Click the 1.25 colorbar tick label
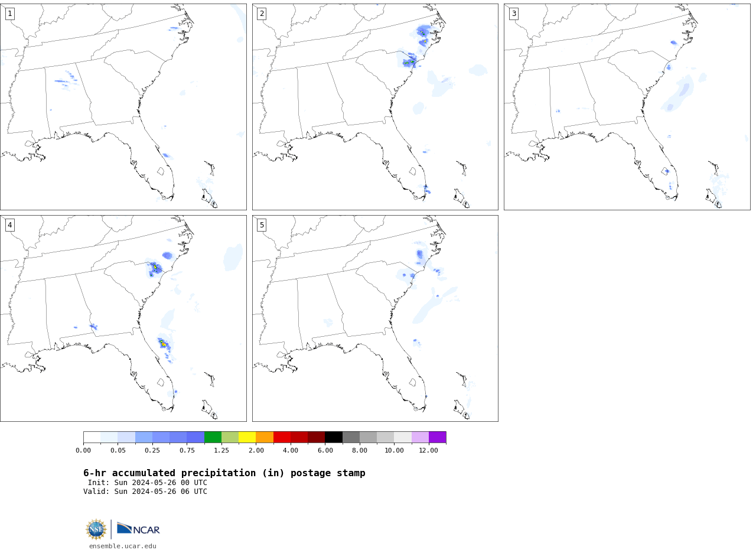The image size is (756, 553). pos(221,450)
